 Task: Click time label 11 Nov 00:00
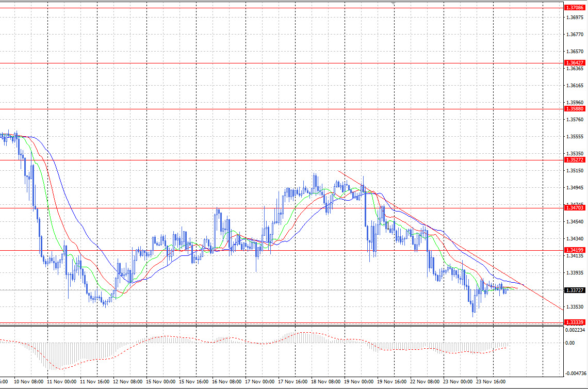pos(61,381)
